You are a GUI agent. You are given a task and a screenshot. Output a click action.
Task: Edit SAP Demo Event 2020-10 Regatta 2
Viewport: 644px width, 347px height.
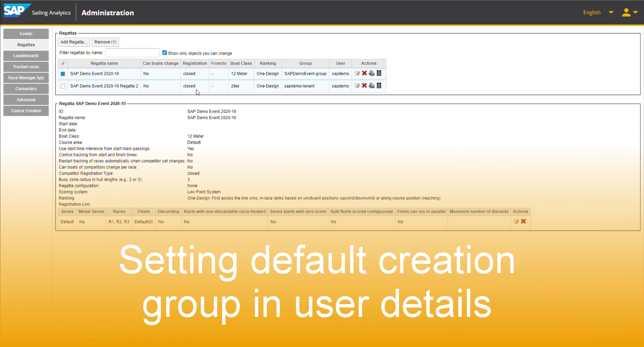(x=357, y=86)
